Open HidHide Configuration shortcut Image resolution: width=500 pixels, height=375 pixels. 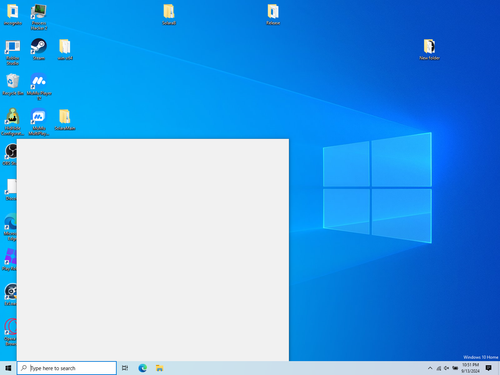click(13, 122)
